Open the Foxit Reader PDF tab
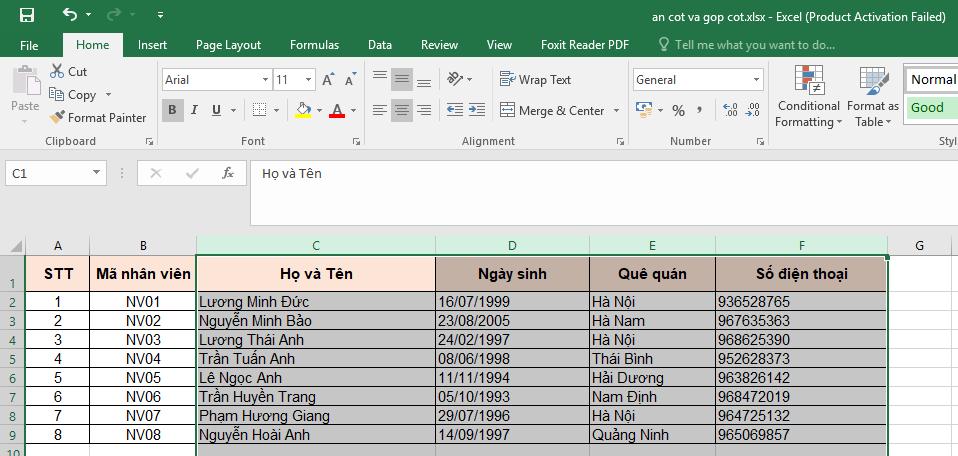The image size is (958, 456). (x=585, y=45)
